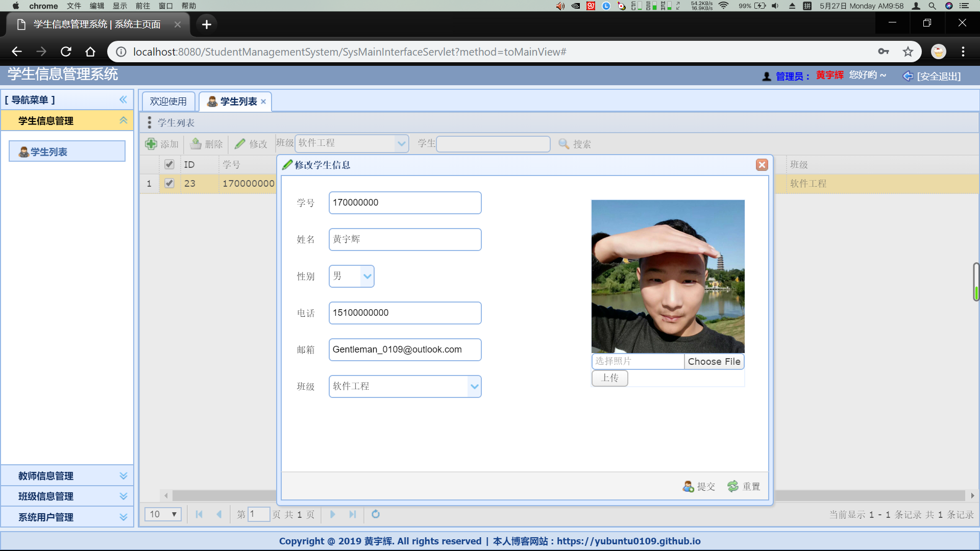
Task: Click the magnifier Search icon
Action: 563,144
